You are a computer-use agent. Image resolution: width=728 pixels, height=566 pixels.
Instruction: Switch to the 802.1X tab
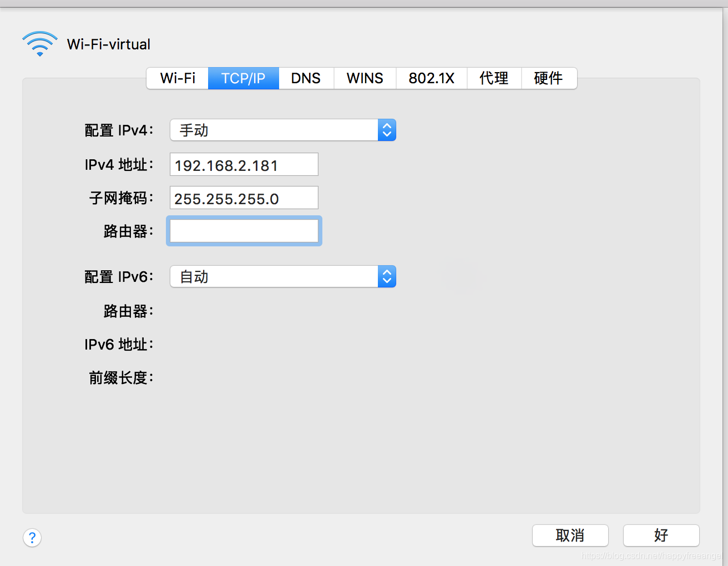click(432, 78)
